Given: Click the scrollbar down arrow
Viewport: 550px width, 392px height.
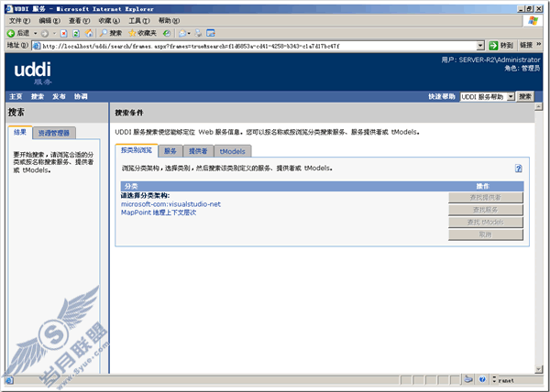Looking at the screenshot, I should pos(539,369).
